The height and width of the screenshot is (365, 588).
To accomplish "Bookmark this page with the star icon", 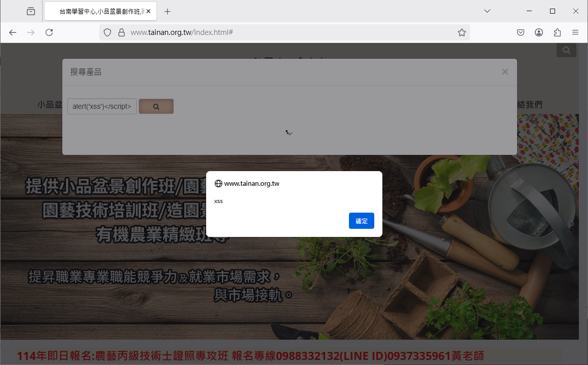I will coord(461,32).
